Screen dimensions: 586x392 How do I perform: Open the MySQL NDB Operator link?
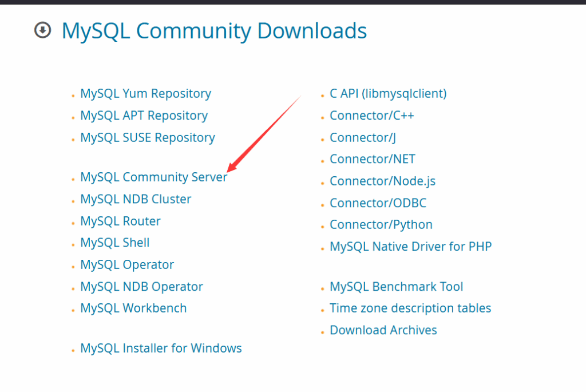(x=141, y=287)
